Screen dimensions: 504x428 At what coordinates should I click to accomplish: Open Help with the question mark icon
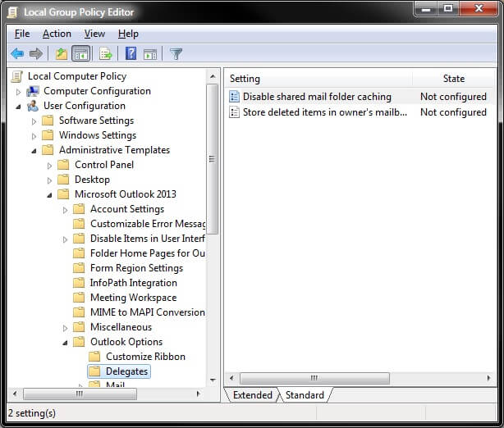pos(131,53)
